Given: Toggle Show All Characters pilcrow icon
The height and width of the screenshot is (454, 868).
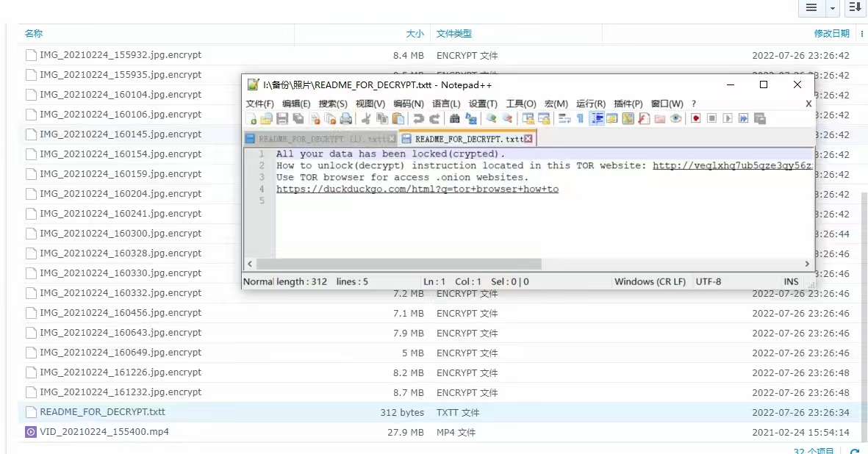Looking at the screenshot, I should pyautogui.click(x=580, y=118).
